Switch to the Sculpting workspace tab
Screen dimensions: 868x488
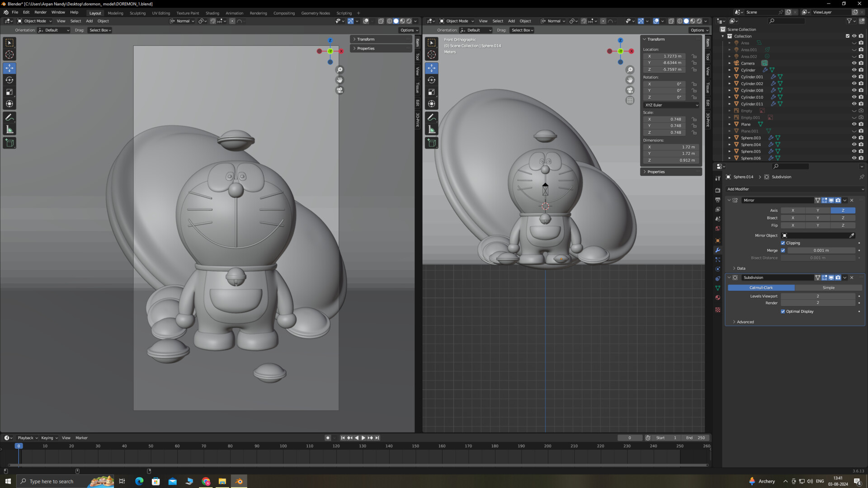137,13
